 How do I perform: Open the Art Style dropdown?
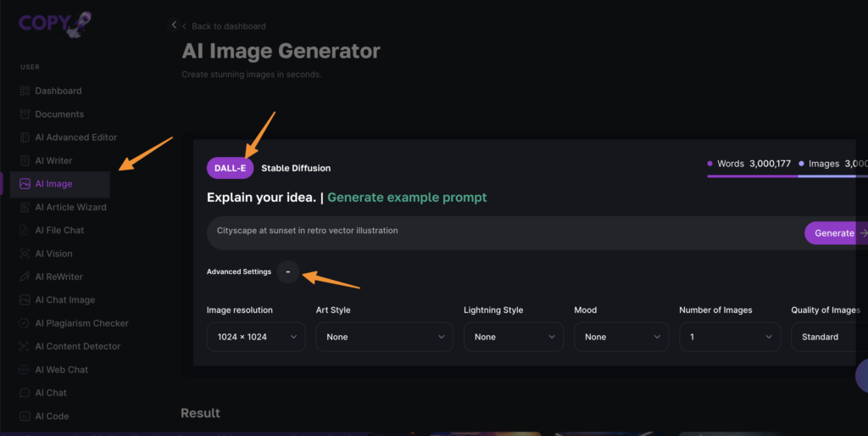pos(384,337)
